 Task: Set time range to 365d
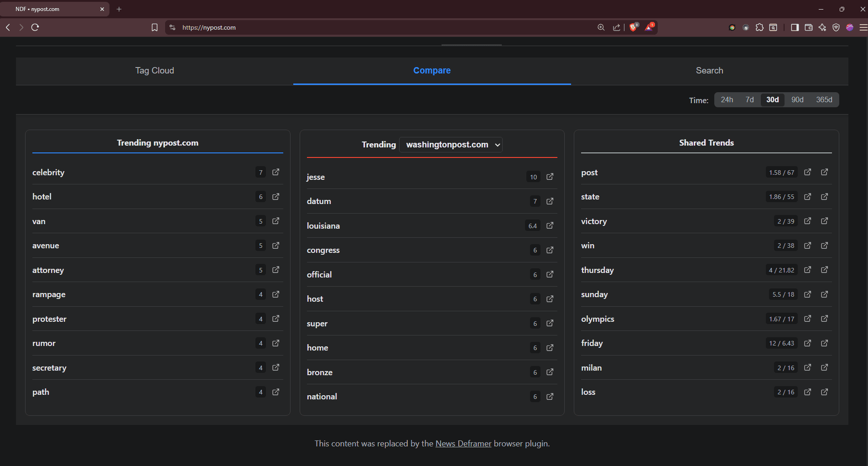click(824, 99)
